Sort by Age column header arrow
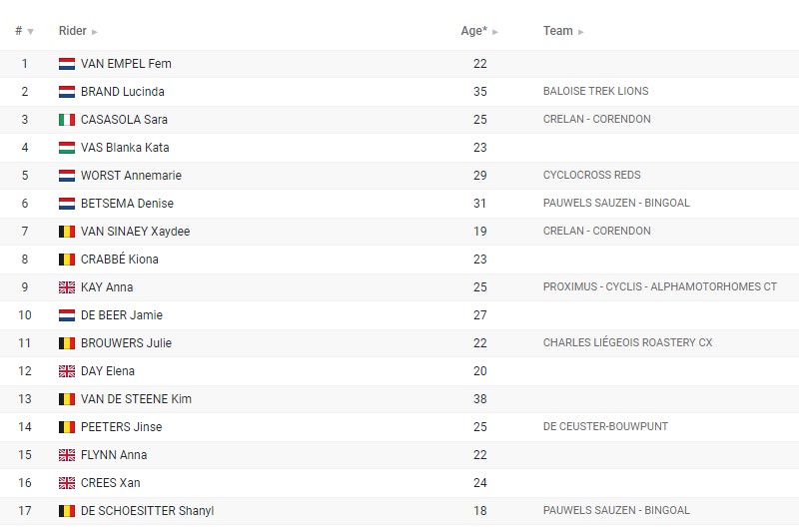 click(x=494, y=32)
